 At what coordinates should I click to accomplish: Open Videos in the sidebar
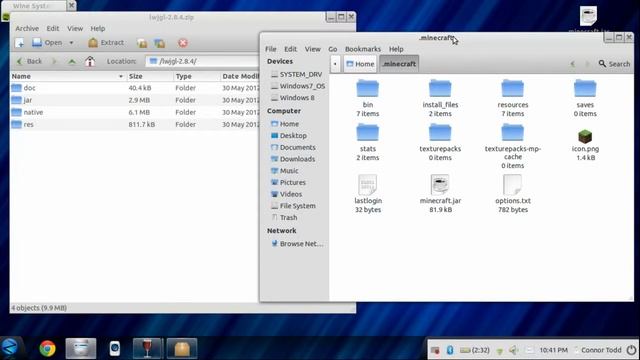tap(287, 194)
